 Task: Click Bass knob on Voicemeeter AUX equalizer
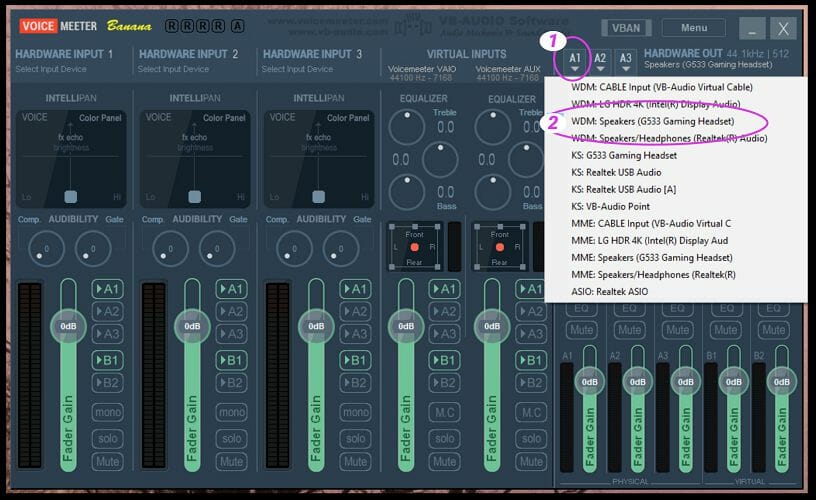pyautogui.click(x=492, y=192)
